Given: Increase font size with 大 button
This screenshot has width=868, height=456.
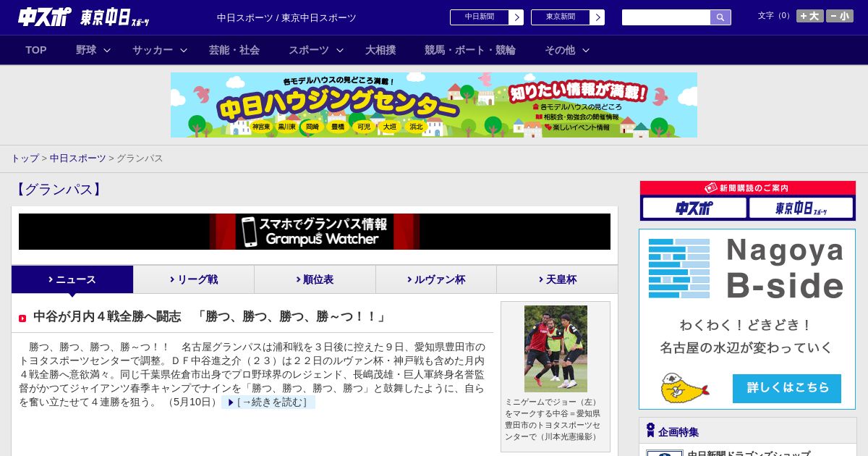Looking at the screenshot, I should (x=810, y=16).
